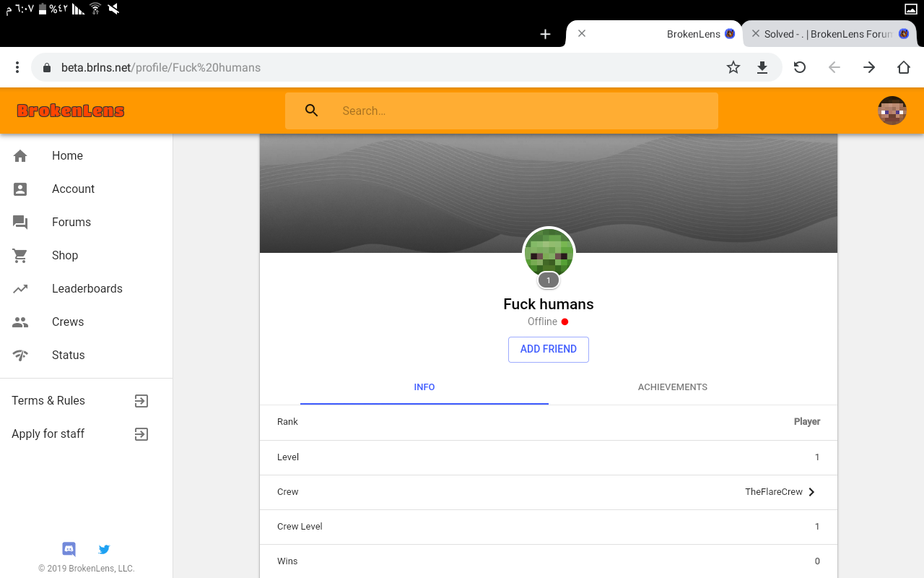The width and height of the screenshot is (924, 578).
Task: Open the Shop label
Action: click(65, 255)
